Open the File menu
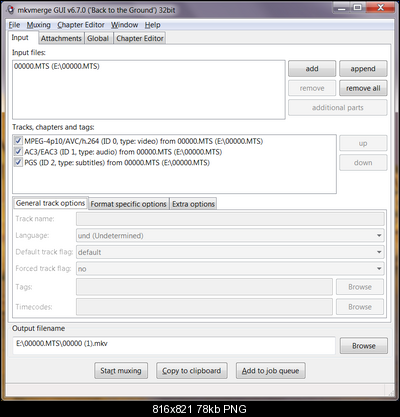This screenshot has height=417, width=400. tap(14, 25)
